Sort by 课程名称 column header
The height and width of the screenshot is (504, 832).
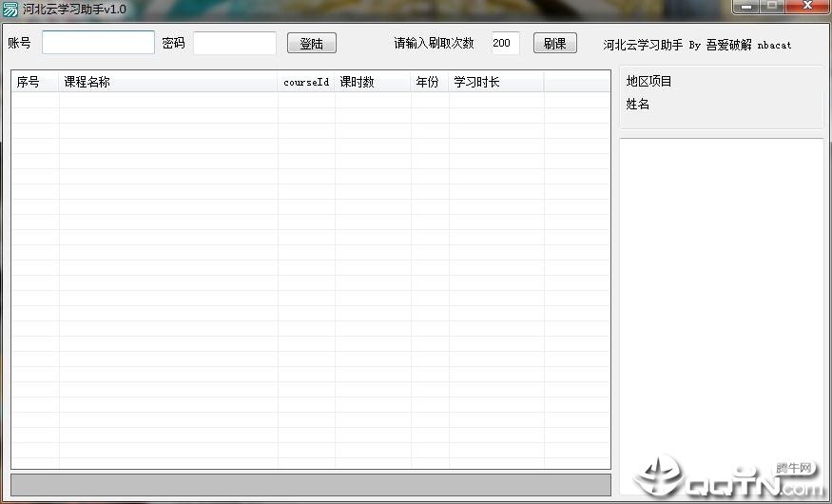[x=168, y=82]
